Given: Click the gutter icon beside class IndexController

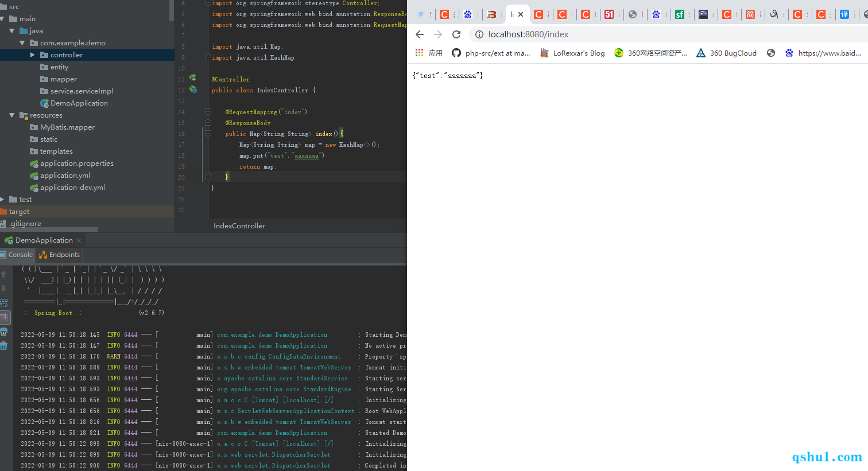Looking at the screenshot, I should pyautogui.click(x=193, y=89).
